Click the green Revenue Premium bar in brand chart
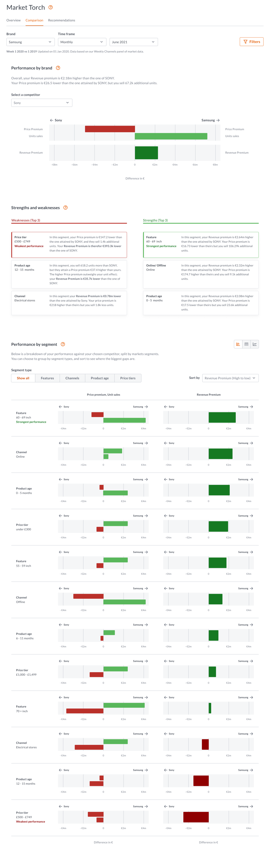The image size is (270, 868). click(146, 153)
